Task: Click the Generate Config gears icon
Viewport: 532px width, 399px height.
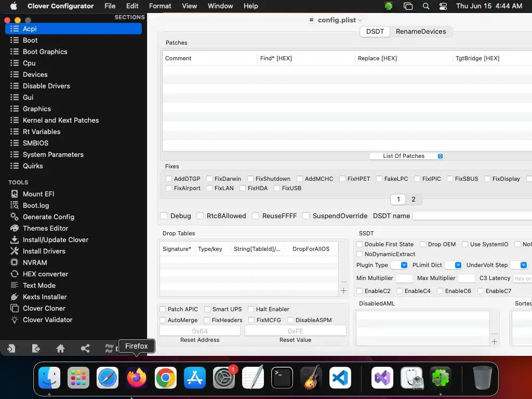Action: 14,217
